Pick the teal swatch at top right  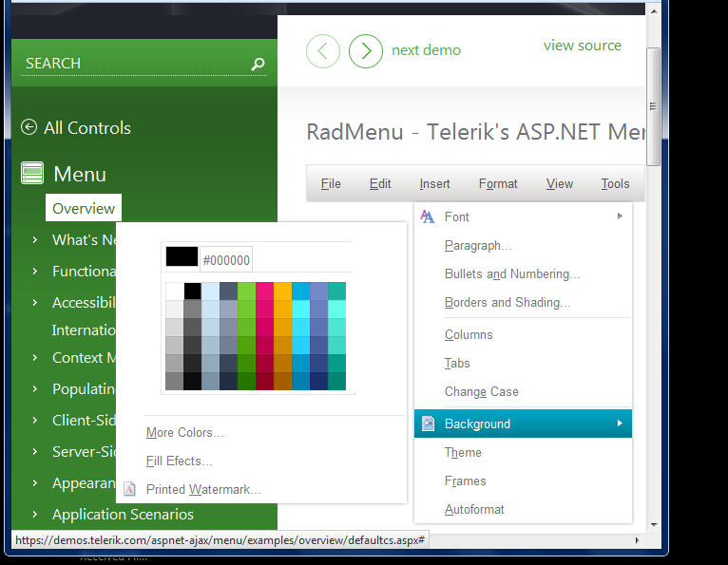336,291
